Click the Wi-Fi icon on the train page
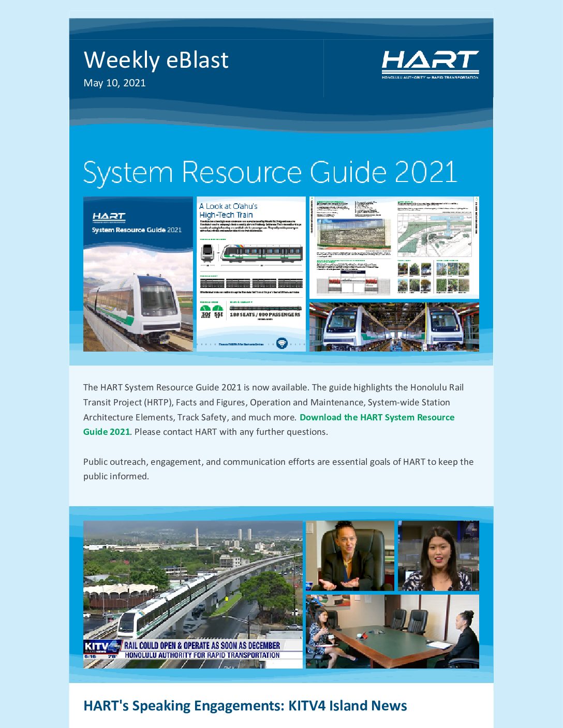Image resolution: width=563 pixels, height=728 pixels. 281,343
